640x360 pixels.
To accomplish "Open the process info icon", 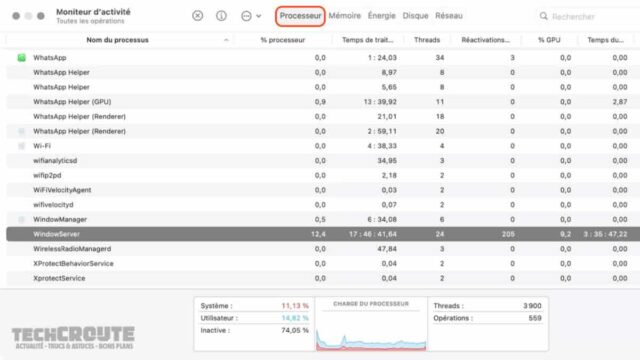I will point(221,16).
